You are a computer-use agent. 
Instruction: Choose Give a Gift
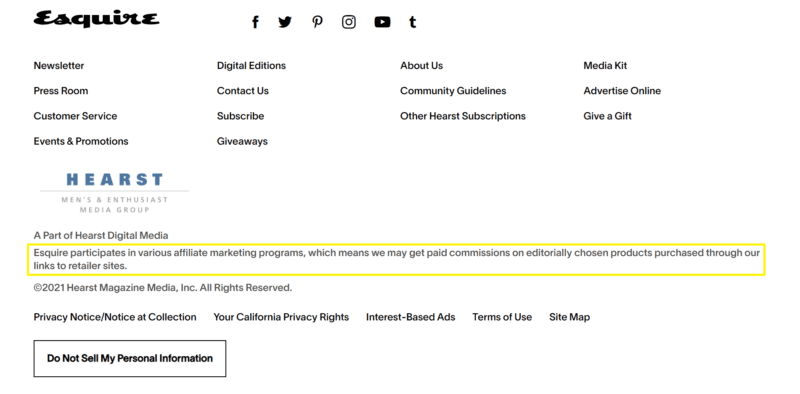pos(607,116)
